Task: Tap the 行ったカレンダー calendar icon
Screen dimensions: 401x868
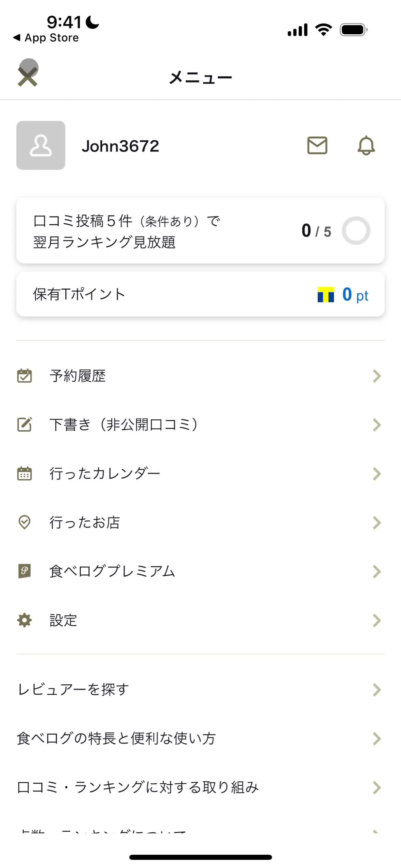Action: (x=24, y=473)
